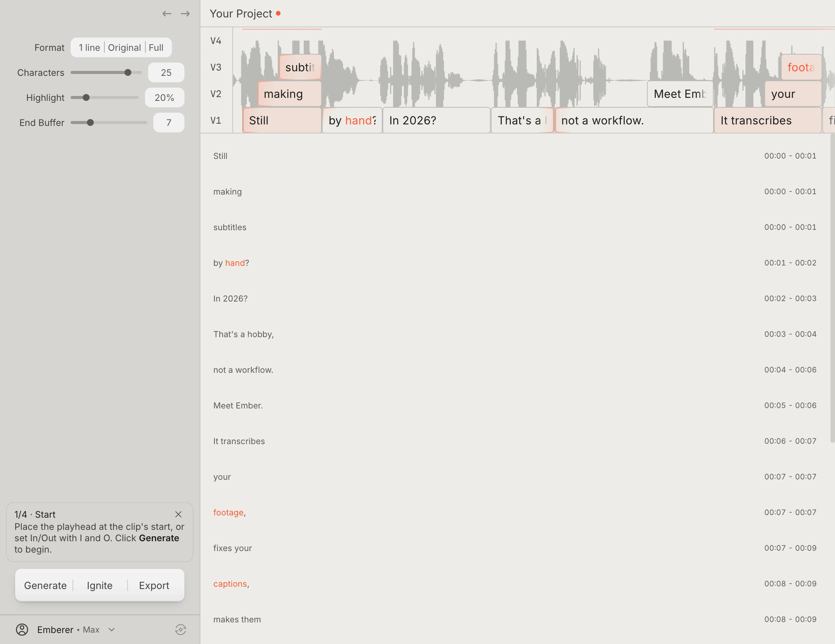Select the 'It transcribes' timeline clip

768,120
